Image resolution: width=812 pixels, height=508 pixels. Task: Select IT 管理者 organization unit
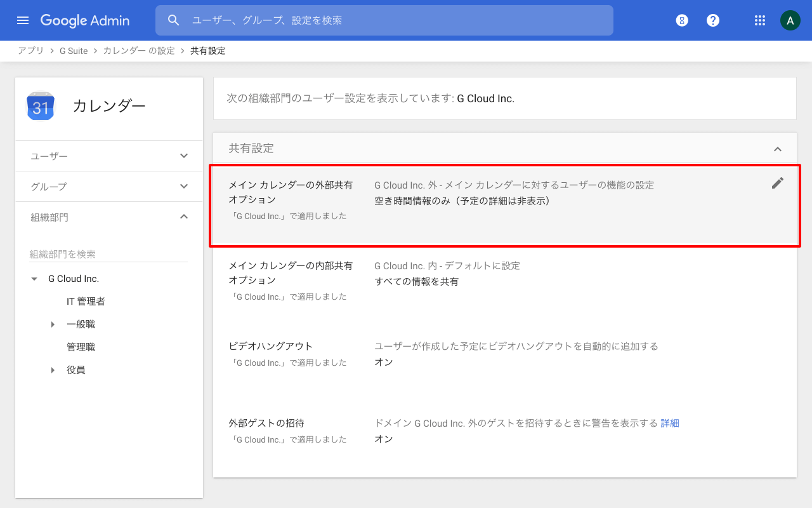pos(86,302)
